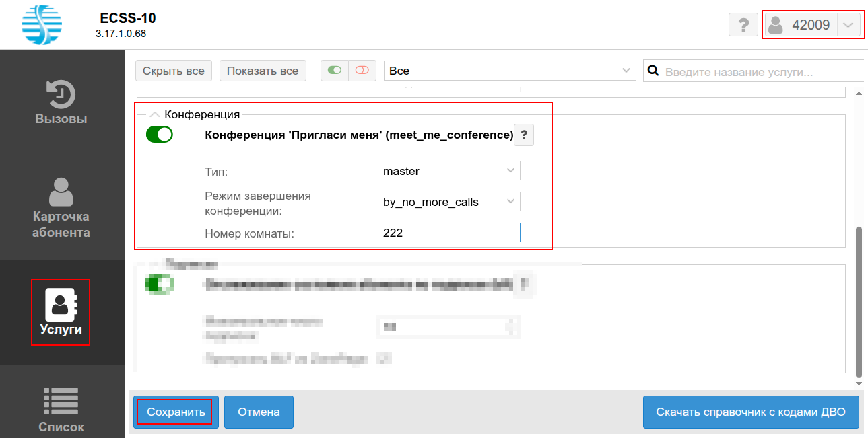Collapse the Конференция section

tap(155, 115)
